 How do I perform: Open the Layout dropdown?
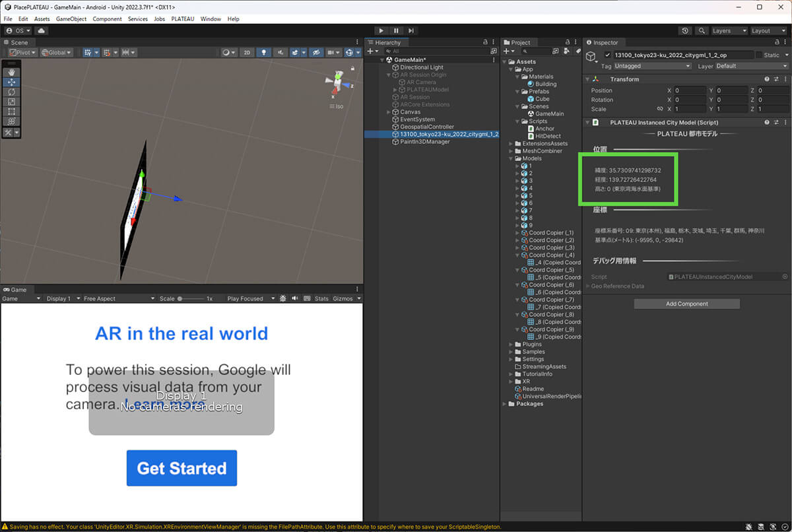click(769, 30)
